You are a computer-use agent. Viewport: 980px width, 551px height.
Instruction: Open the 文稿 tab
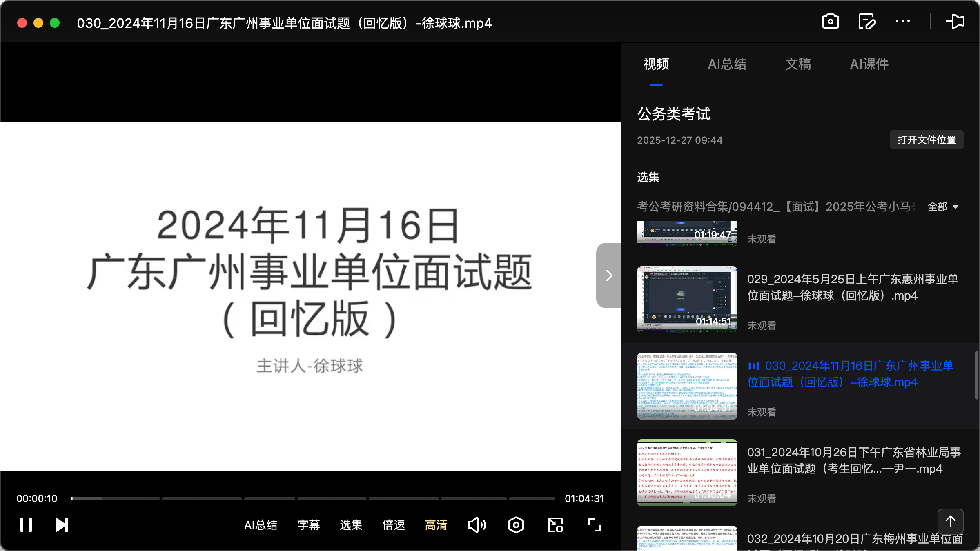(797, 64)
